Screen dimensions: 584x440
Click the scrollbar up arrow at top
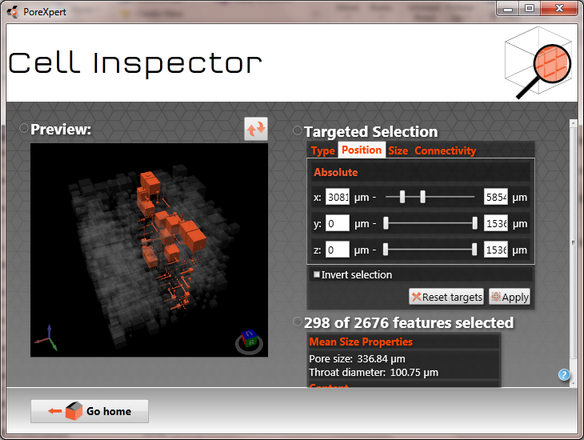point(573,123)
